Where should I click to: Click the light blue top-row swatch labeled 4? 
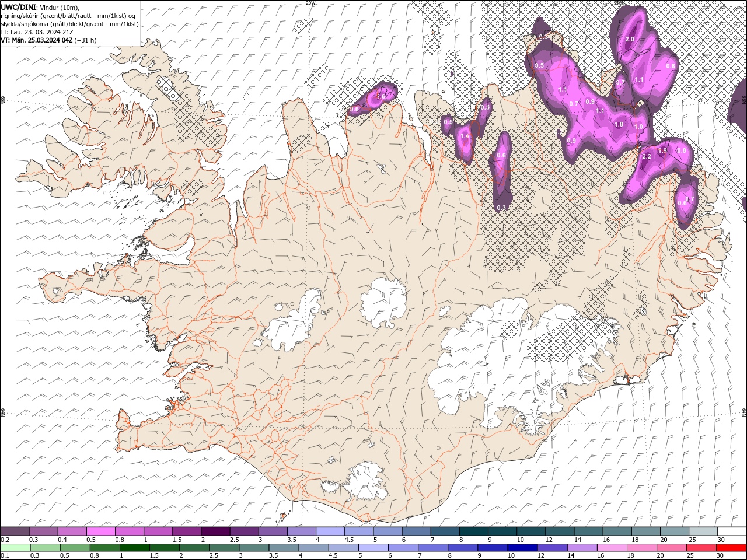[x=330, y=531]
